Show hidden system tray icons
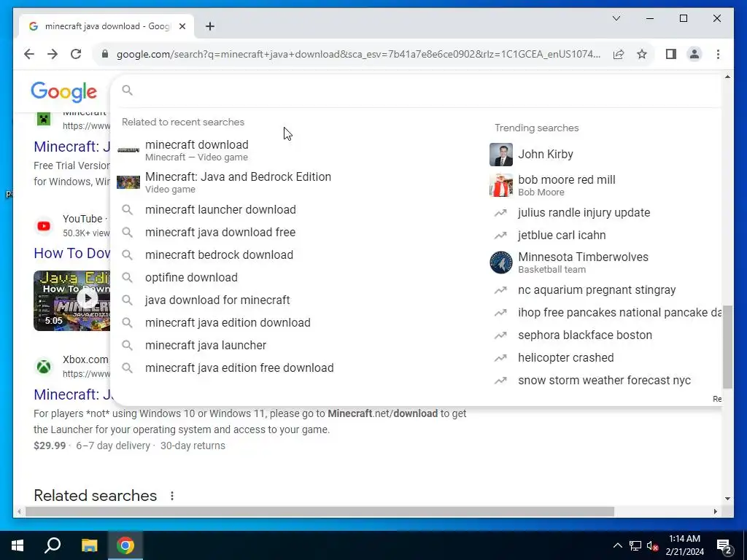The height and width of the screenshot is (560, 747). (617, 545)
